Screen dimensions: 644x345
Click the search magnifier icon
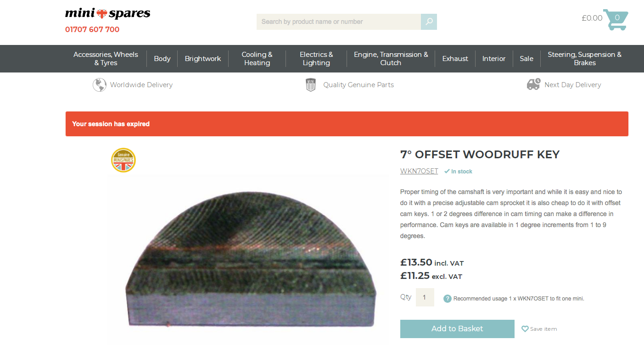[x=429, y=22]
